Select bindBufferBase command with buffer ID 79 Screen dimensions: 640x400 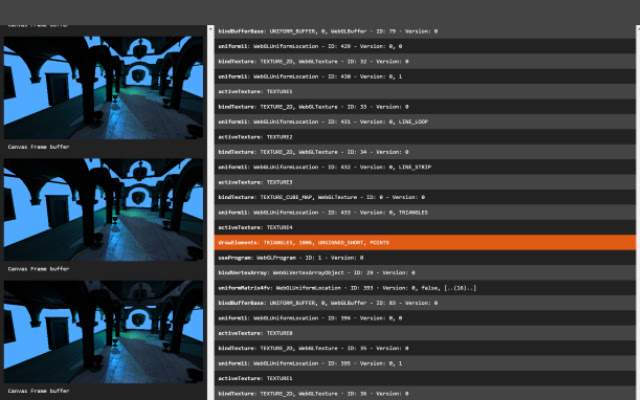(425, 31)
